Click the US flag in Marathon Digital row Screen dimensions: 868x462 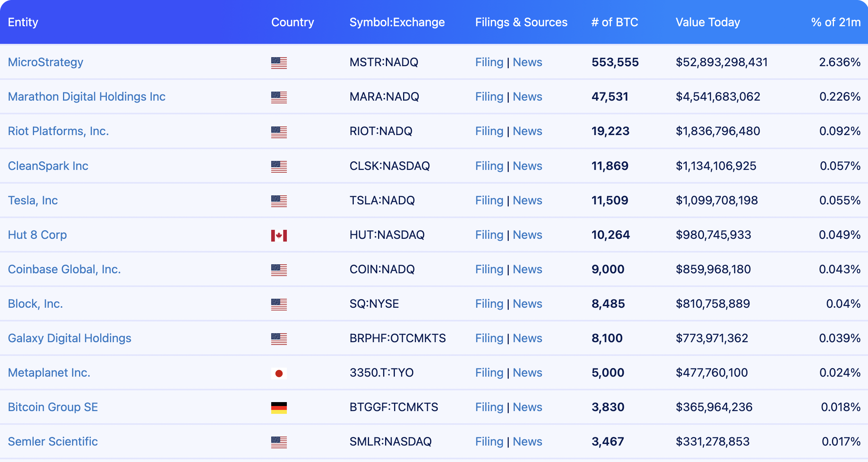tap(279, 97)
